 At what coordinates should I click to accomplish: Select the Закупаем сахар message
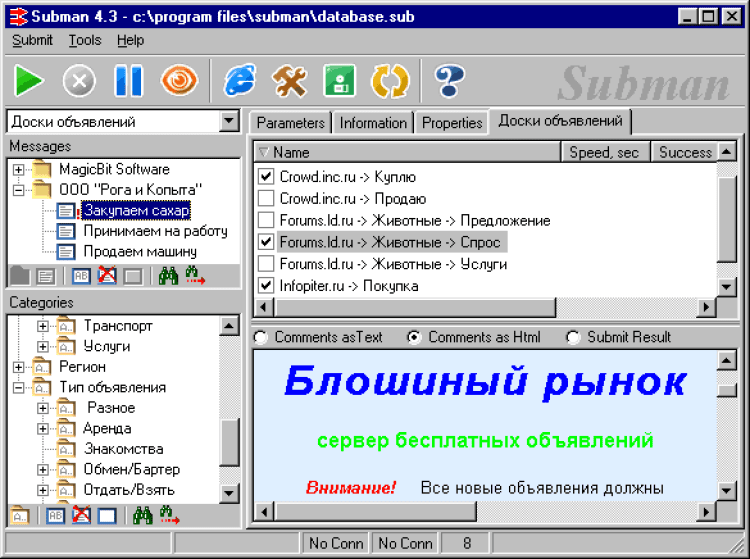(136, 210)
